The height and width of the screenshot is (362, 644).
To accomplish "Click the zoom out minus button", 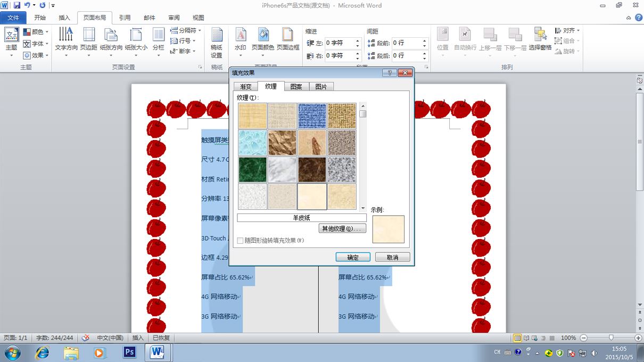I will [x=583, y=338].
